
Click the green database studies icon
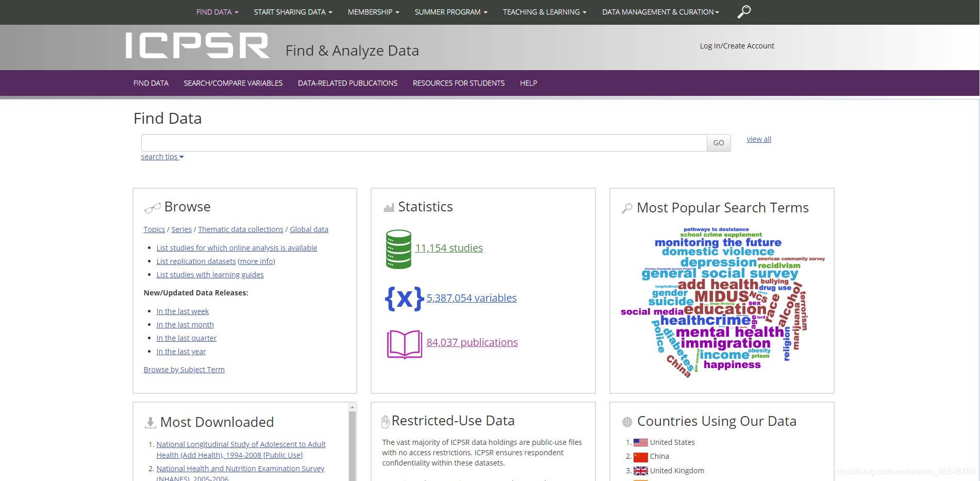398,249
